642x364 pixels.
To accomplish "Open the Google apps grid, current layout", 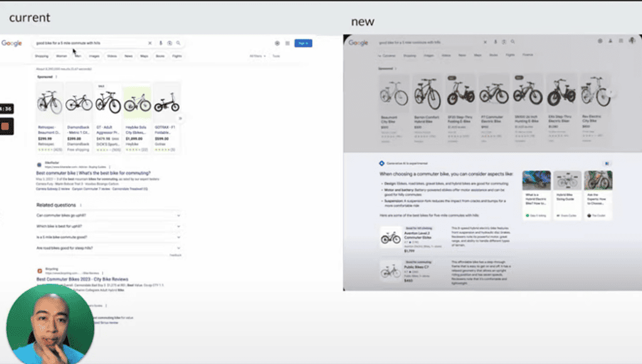I will [x=287, y=43].
